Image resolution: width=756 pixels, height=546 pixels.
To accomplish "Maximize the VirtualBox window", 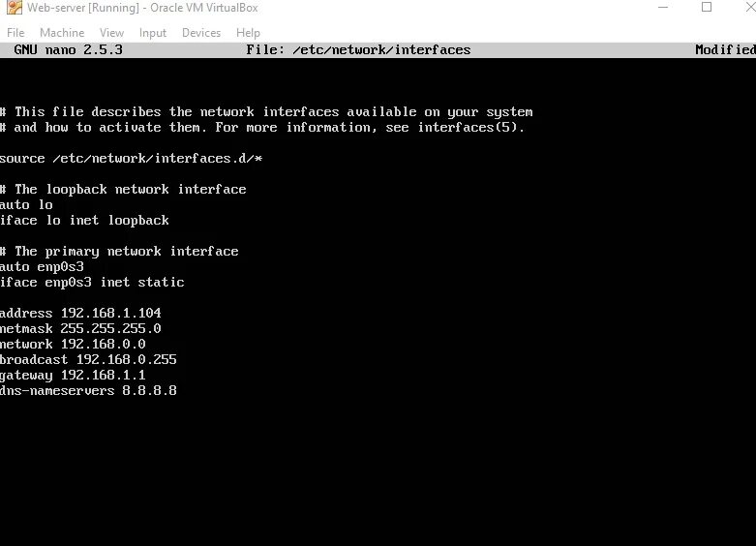I will pos(707,7).
